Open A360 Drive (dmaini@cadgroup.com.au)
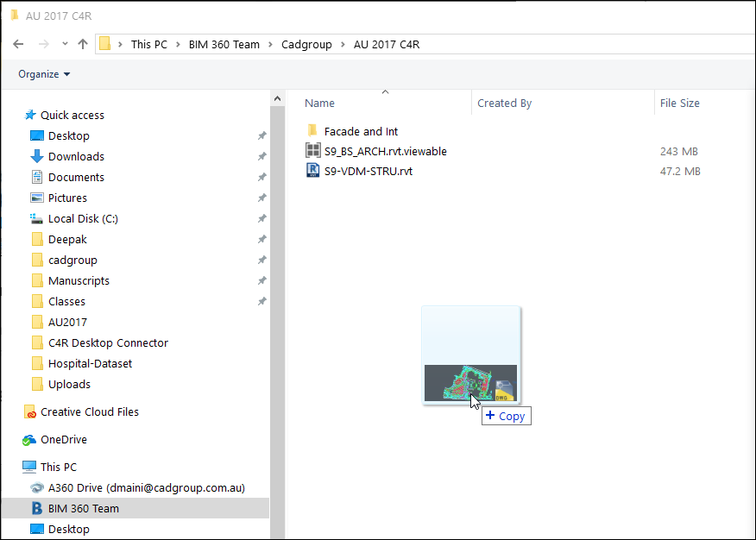The image size is (756, 540). 146,488
